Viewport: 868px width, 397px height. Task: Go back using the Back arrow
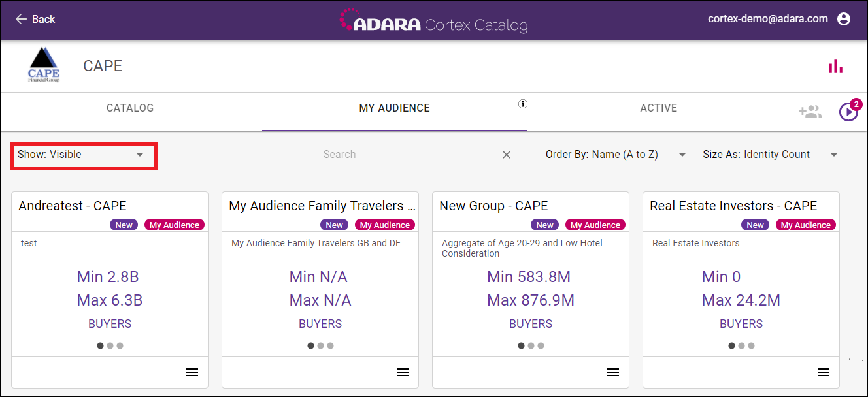click(35, 19)
